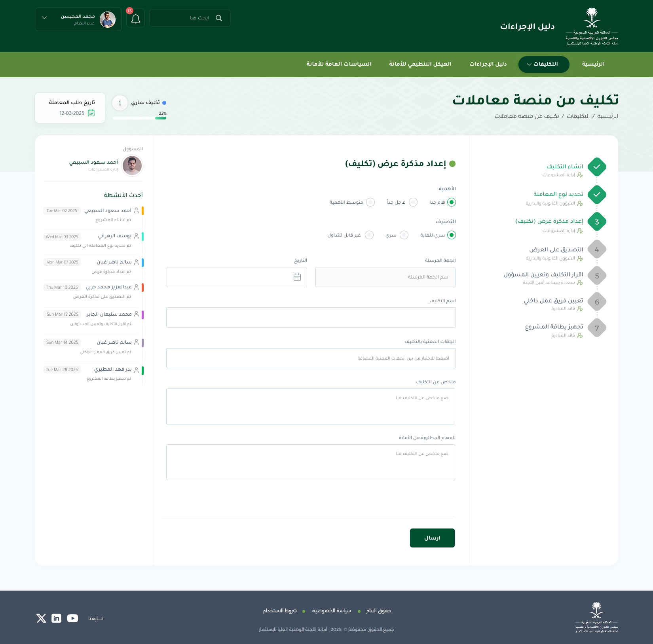Click the calendar icon beside 12-03-2025
653x644 pixels.
91,113
